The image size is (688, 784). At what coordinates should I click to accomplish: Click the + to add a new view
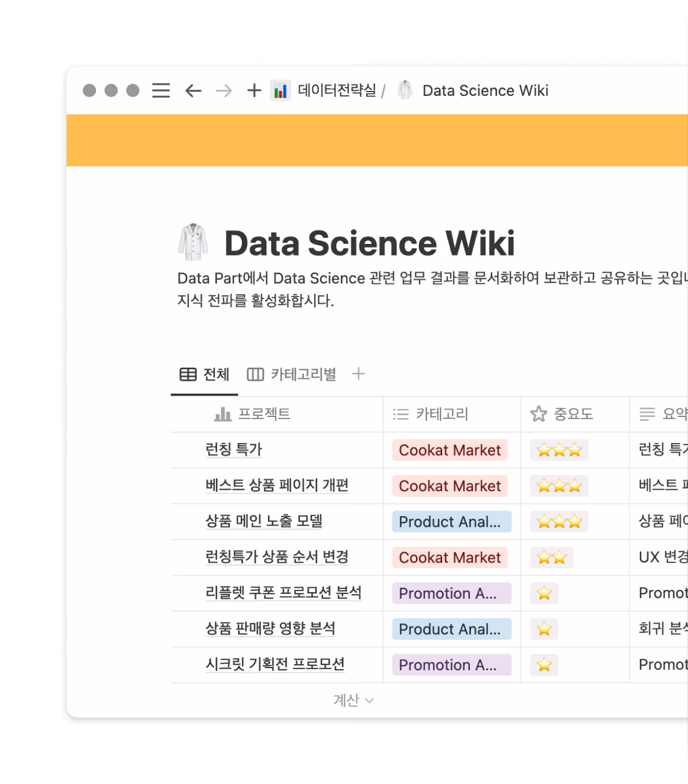[360, 374]
